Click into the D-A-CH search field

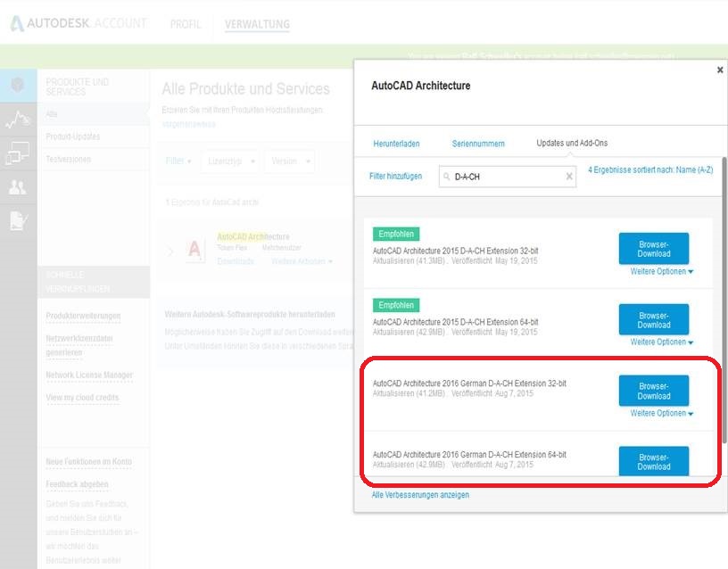pos(508,177)
